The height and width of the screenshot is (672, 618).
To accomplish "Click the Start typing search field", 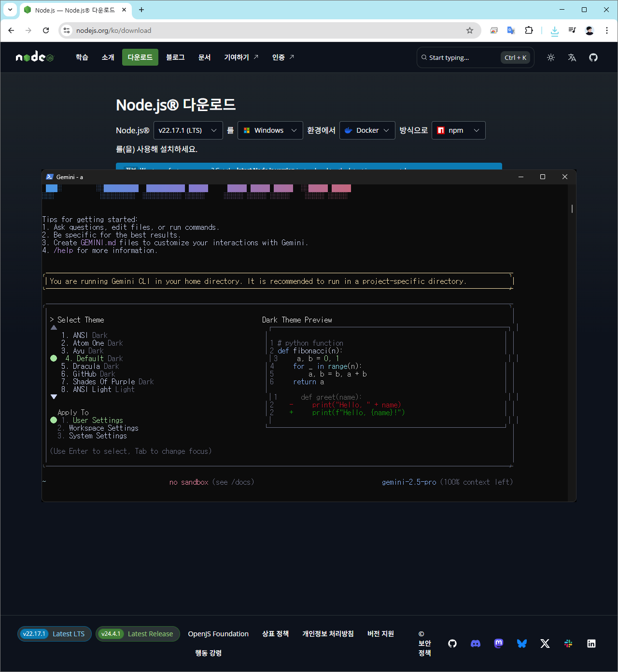I will [459, 57].
